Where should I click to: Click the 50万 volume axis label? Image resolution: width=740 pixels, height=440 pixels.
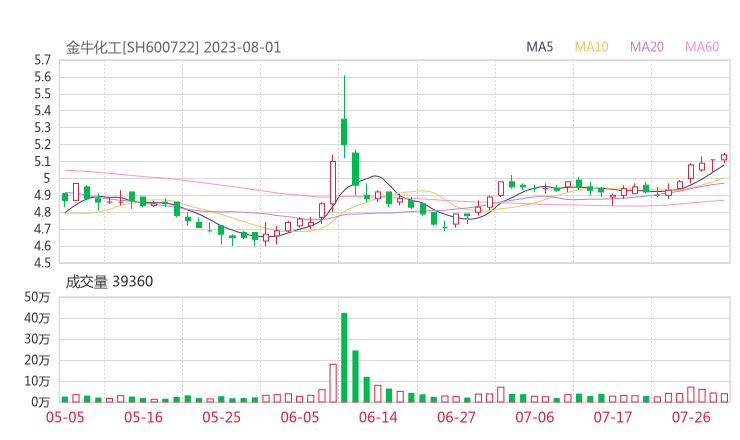[x=37, y=297]
